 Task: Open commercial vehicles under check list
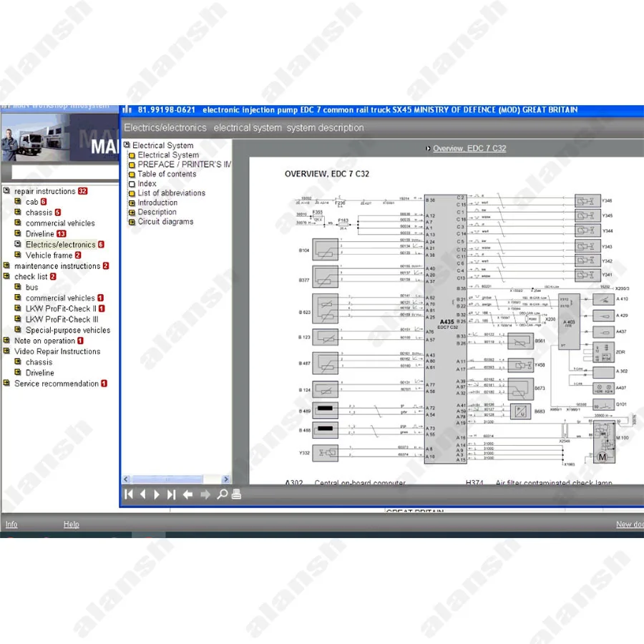click(x=60, y=298)
